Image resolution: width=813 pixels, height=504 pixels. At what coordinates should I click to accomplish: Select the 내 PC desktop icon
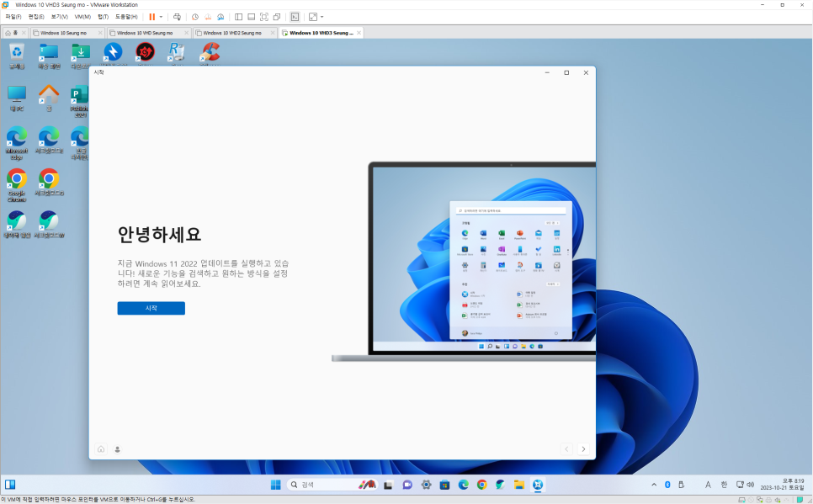17,98
